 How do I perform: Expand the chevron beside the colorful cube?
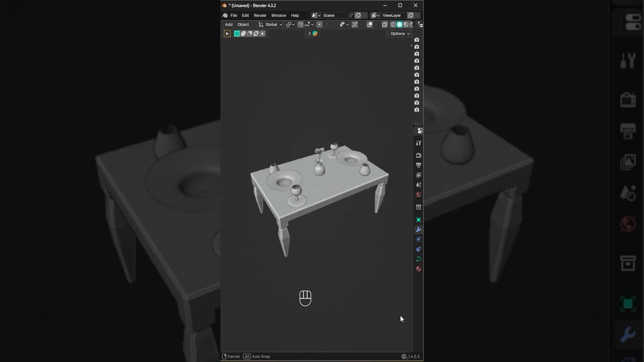tap(309, 34)
